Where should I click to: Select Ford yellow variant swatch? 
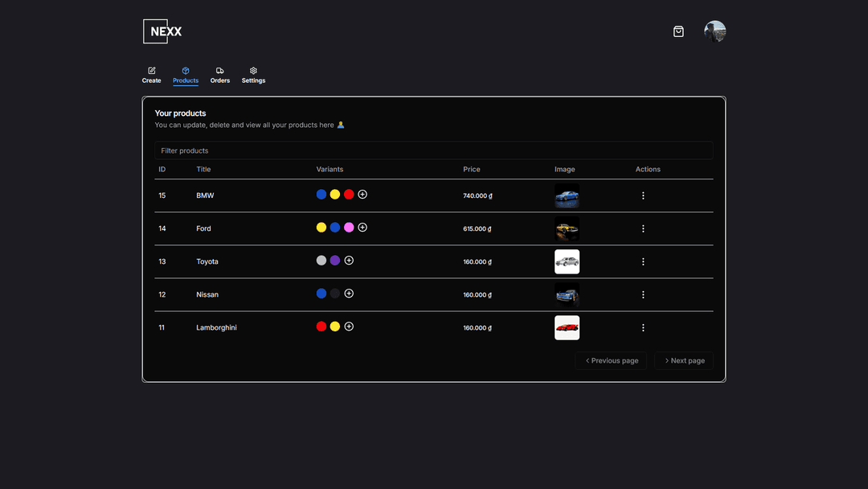pyautogui.click(x=321, y=228)
